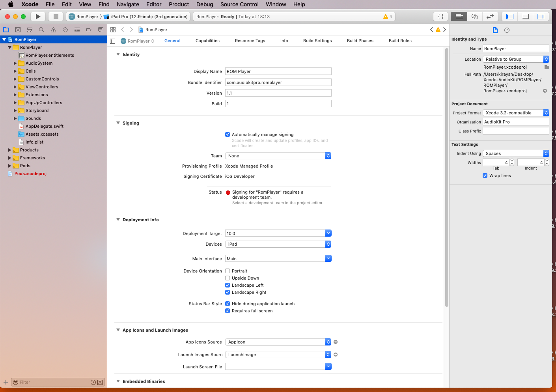Hide the Navigator panel
Screen dimensions: 556x392
[x=510, y=17]
